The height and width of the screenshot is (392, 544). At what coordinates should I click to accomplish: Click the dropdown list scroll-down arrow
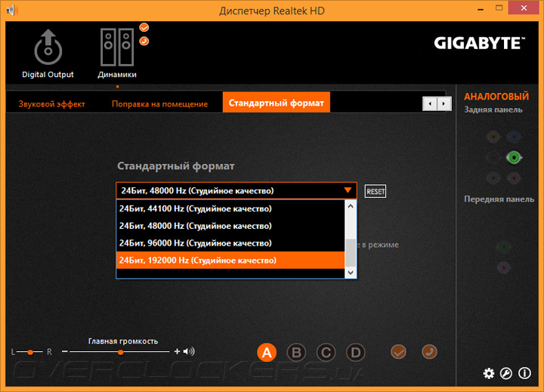point(351,273)
